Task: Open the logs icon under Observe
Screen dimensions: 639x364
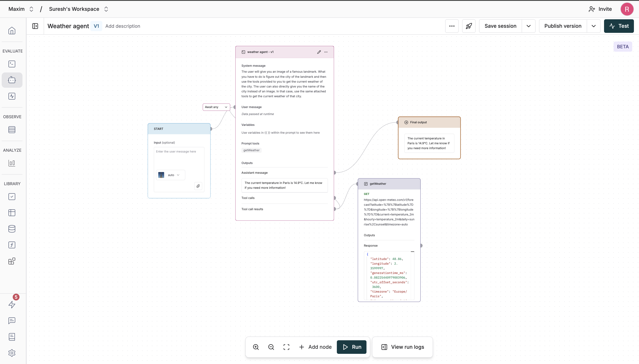Action: 12,130
